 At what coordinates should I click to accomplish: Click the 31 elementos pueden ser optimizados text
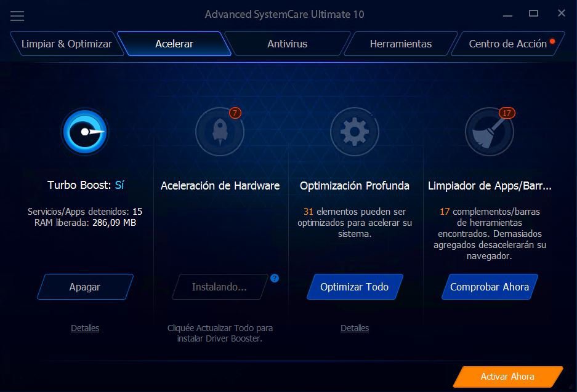pos(355,223)
